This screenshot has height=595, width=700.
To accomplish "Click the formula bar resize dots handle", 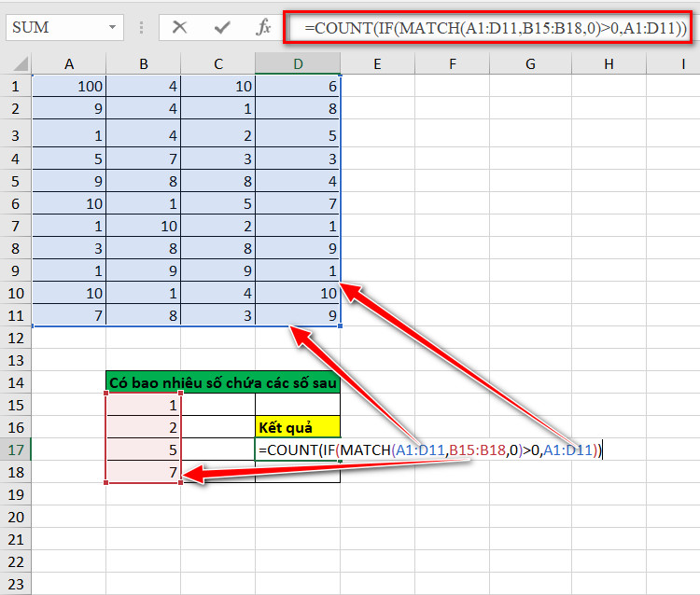I will tap(141, 27).
